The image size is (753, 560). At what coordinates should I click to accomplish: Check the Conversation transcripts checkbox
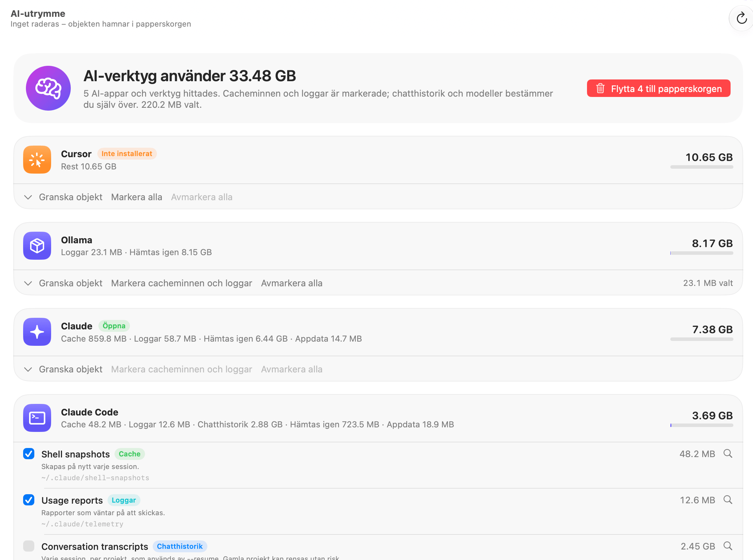coord(29,546)
